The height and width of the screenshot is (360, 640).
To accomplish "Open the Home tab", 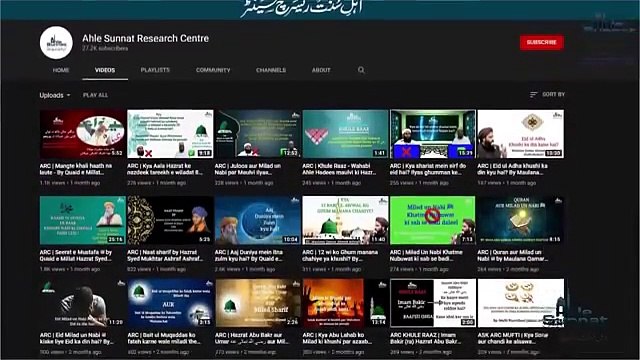I will pos(61,70).
